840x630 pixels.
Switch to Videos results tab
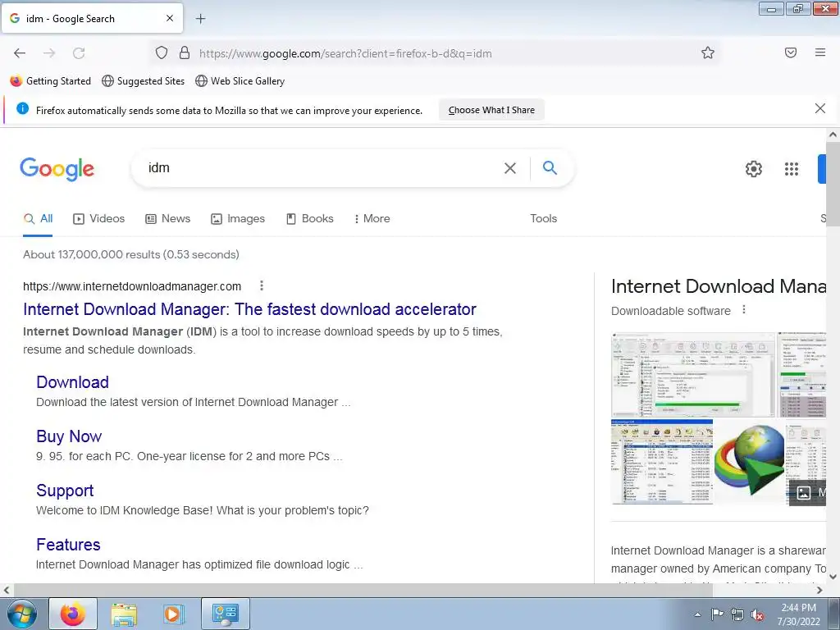tap(99, 218)
